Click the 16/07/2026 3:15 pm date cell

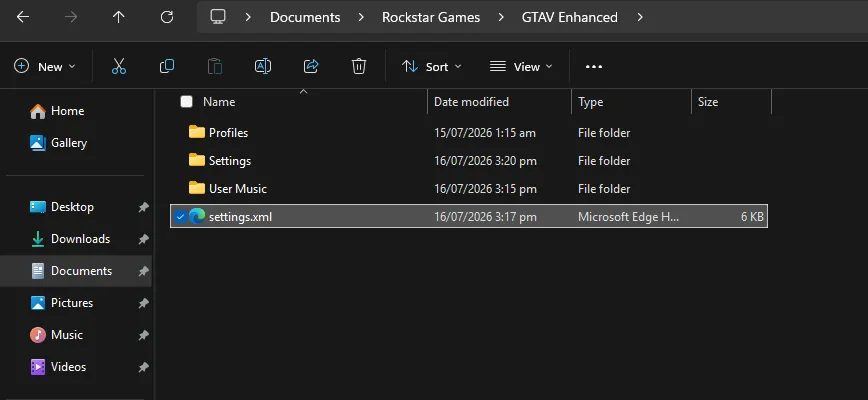485,189
